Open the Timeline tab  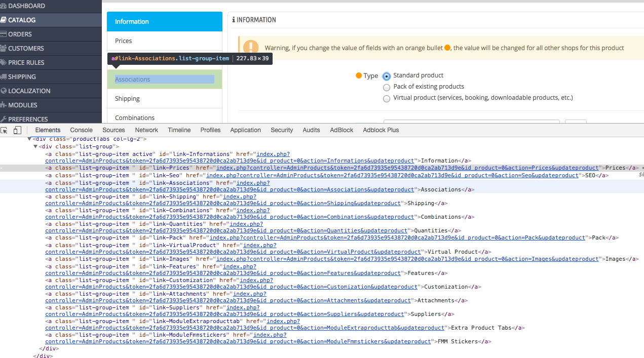coord(179,130)
